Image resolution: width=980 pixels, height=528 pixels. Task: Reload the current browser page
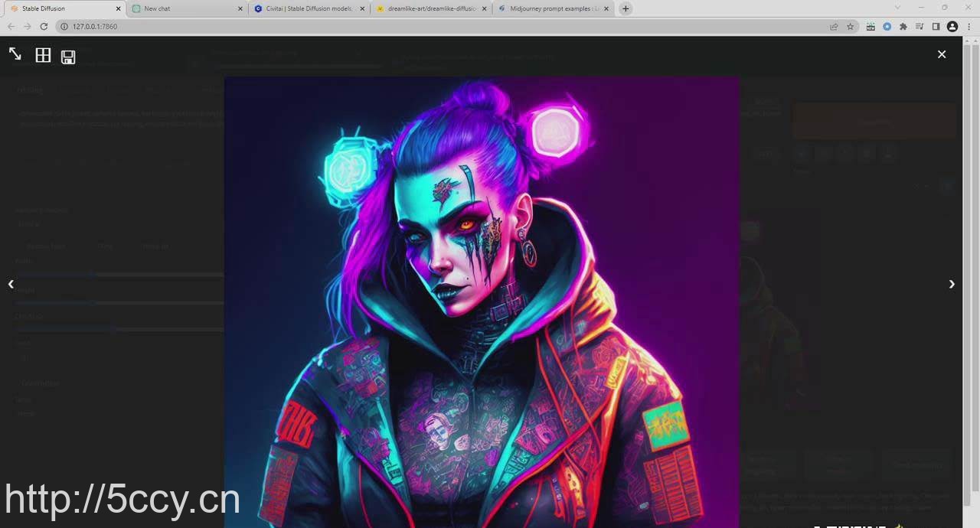pyautogui.click(x=44, y=27)
